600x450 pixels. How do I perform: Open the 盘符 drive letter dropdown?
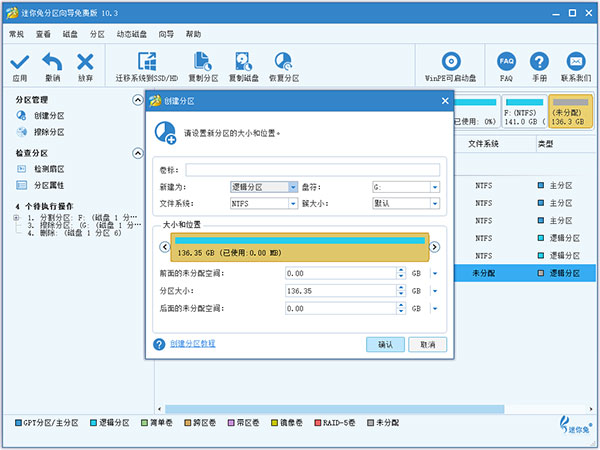[435, 186]
